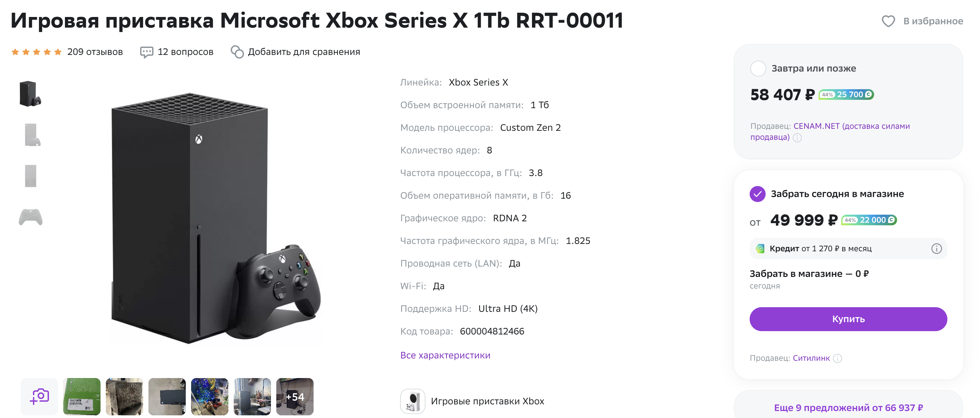
Task: Open the +54 more photos thumbnail
Action: click(x=295, y=396)
